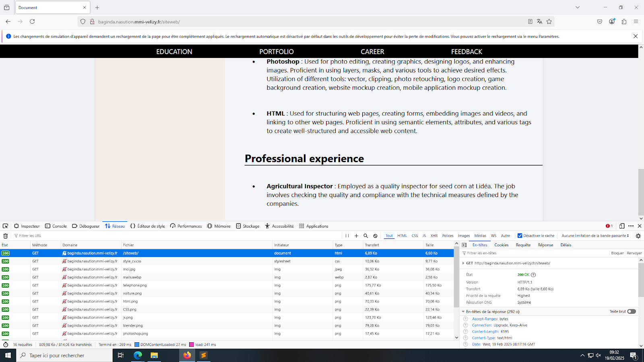Open bandwidth throttling dropdown
Viewport: 644px width, 362px height.
pyautogui.click(x=595, y=236)
